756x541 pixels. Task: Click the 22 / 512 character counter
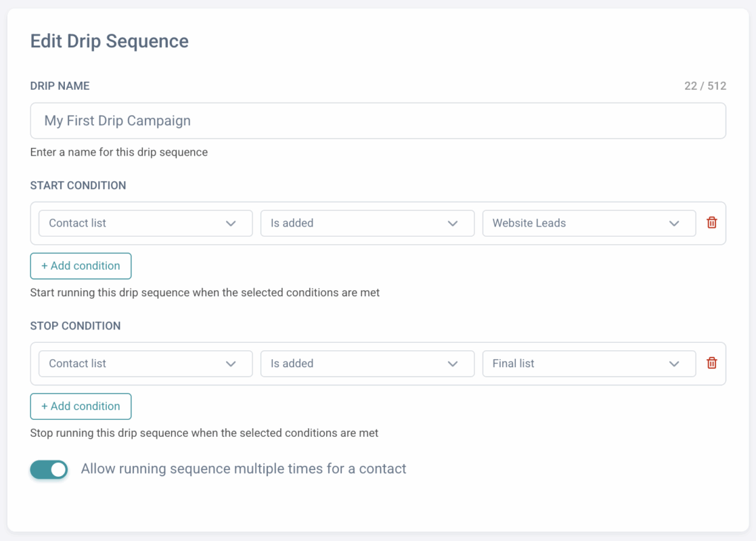pos(705,86)
